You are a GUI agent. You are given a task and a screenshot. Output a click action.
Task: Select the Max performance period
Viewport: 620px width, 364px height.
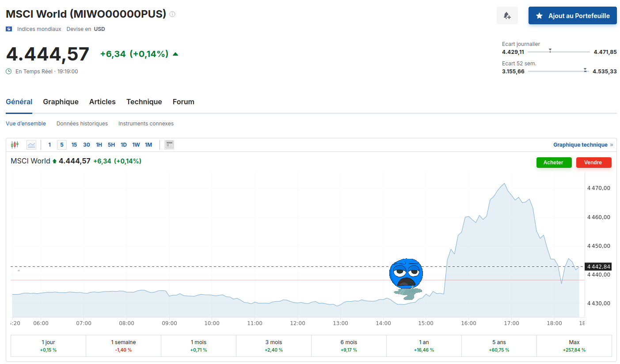click(x=574, y=346)
